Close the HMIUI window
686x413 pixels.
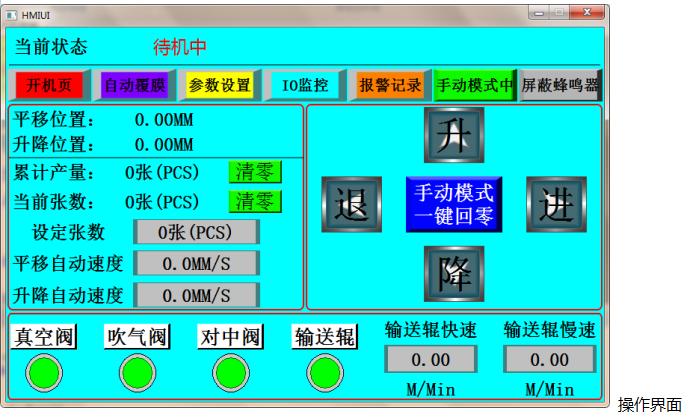587,13
